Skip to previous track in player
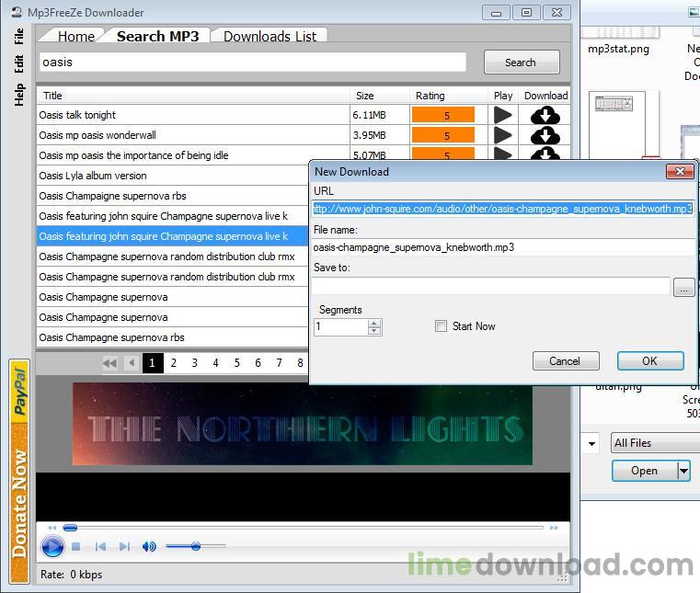This screenshot has width=700, height=593. [x=100, y=546]
